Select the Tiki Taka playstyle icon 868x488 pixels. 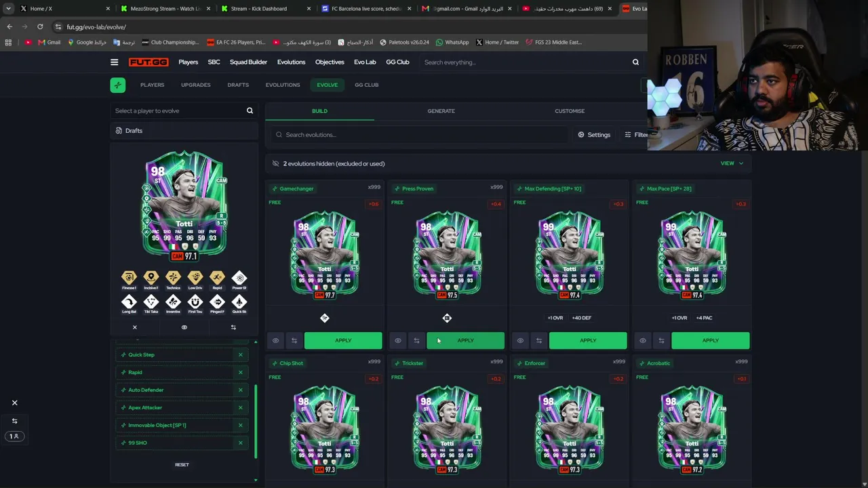[x=151, y=302]
